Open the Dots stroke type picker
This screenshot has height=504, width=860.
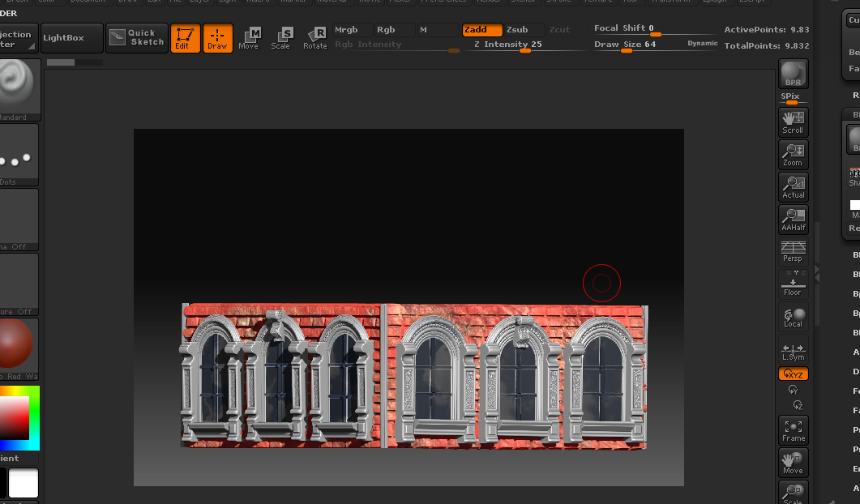(x=19, y=154)
